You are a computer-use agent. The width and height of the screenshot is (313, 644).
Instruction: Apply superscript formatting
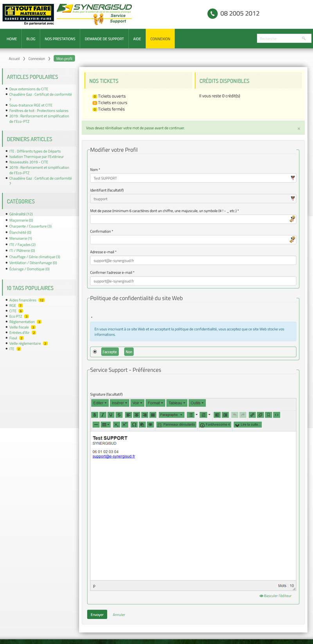pos(125,425)
